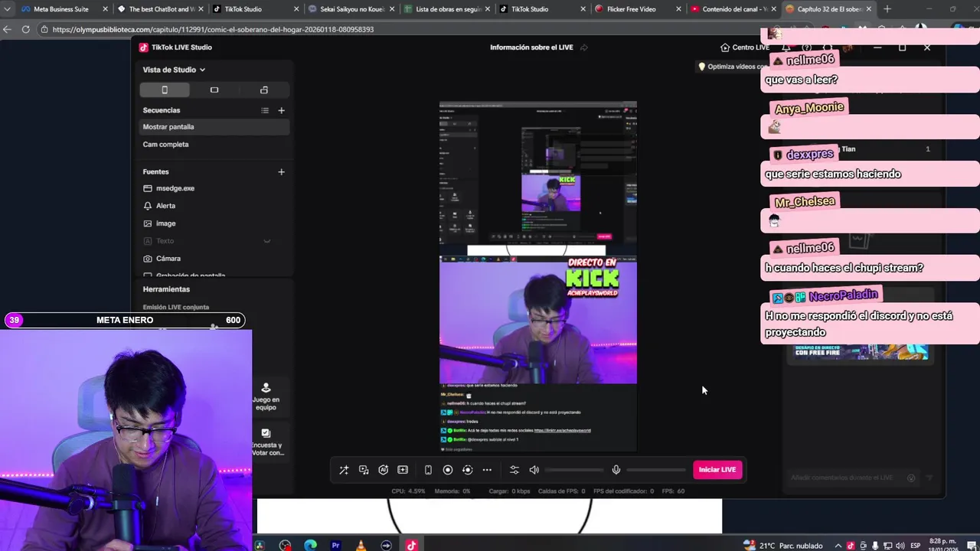Image resolution: width=980 pixels, height=551 pixels.
Task: Click the live preview canvas thumbnail
Action: (538, 276)
